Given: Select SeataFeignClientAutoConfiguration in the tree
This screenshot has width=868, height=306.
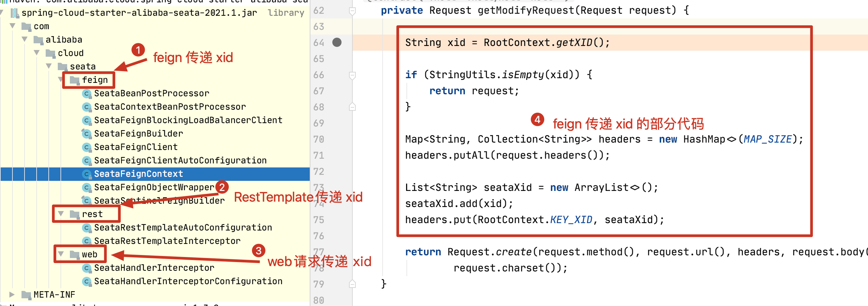Looking at the screenshot, I should [180, 161].
